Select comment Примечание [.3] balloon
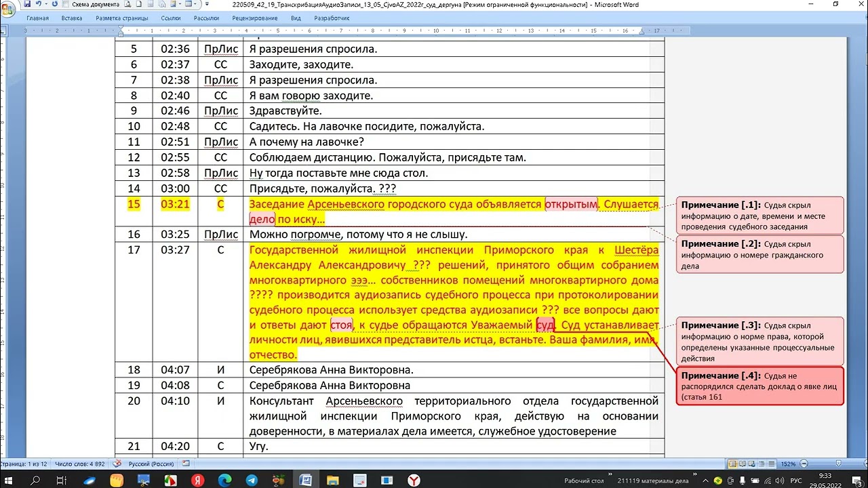The image size is (868, 488). pos(760,342)
